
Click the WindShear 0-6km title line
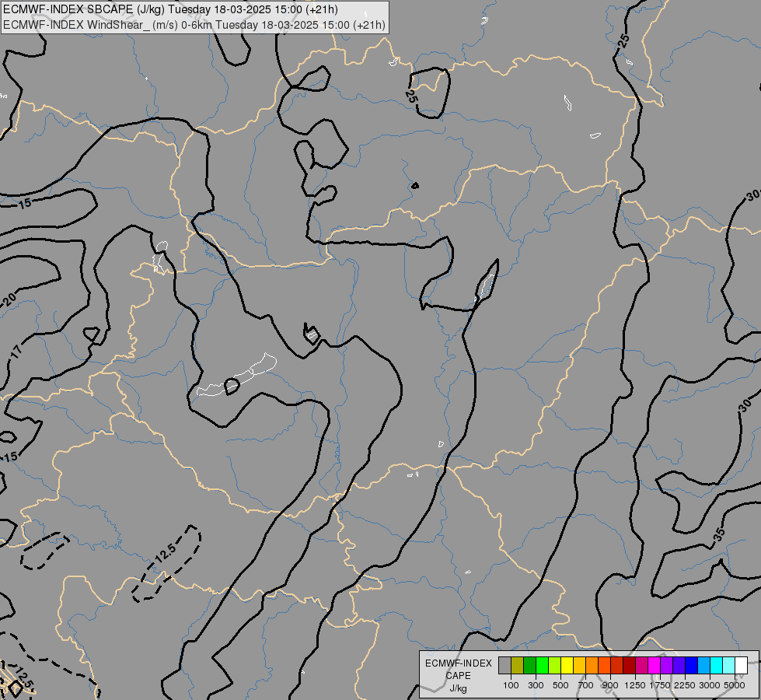(x=194, y=25)
